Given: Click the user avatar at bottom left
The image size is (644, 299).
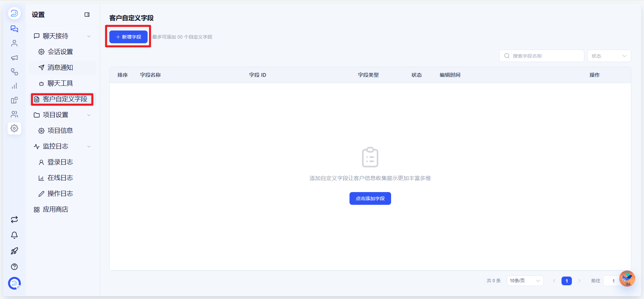Looking at the screenshot, I should [x=14, y=283].
